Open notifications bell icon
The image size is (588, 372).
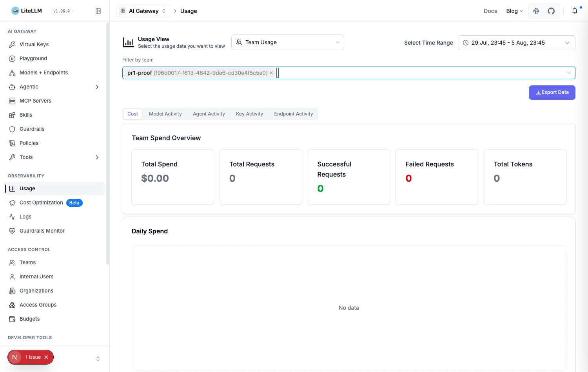tap(575, 11)
